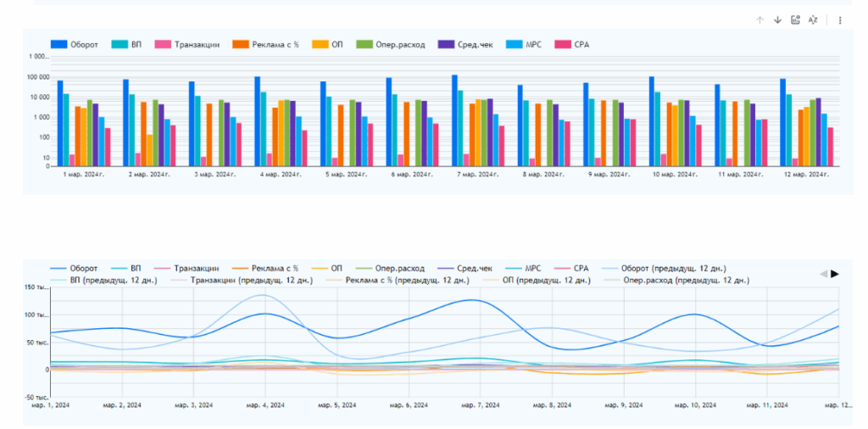This screenshot has width=868, height=429.
Task: Go to previous legend page arrow
Action: point(822,273)
